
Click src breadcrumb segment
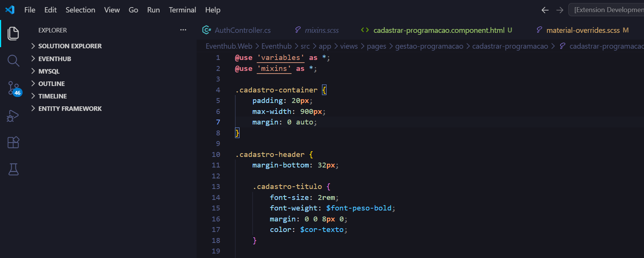coord(305,46)
